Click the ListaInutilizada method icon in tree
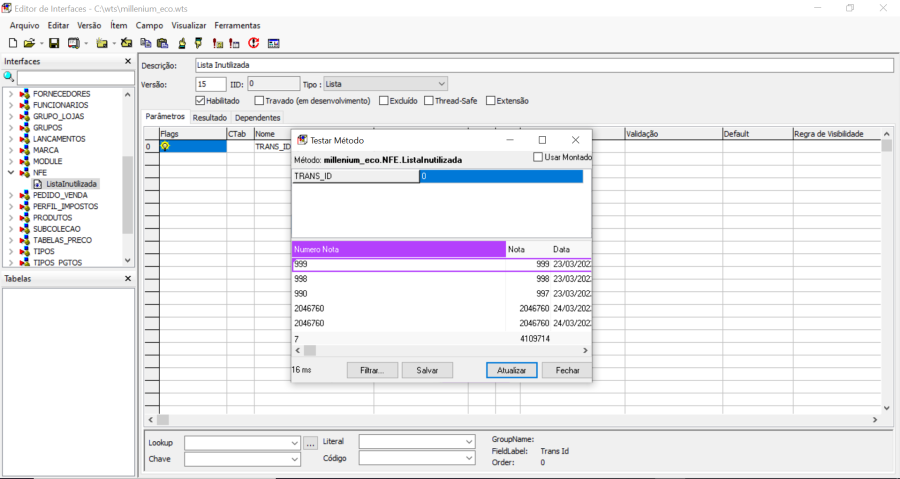 [x=38, y=184]
